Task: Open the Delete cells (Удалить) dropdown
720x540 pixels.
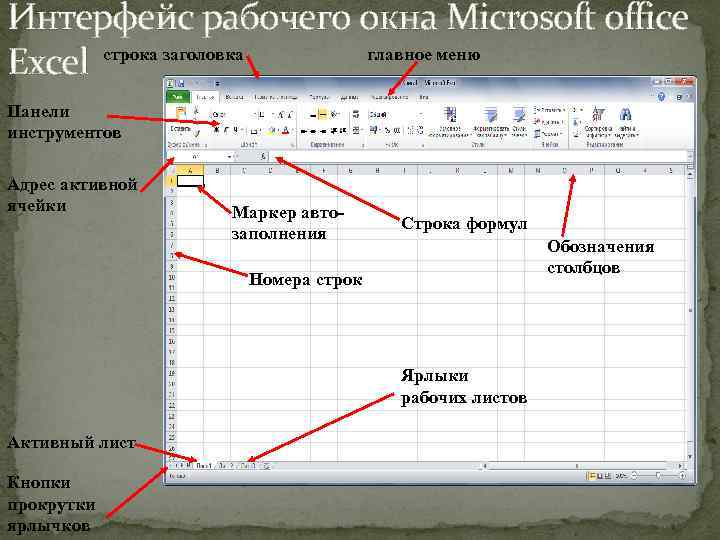Action: (x=549, y=122)
